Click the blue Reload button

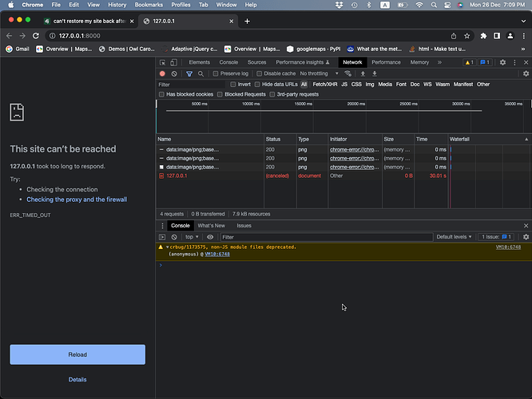(77, 354)
